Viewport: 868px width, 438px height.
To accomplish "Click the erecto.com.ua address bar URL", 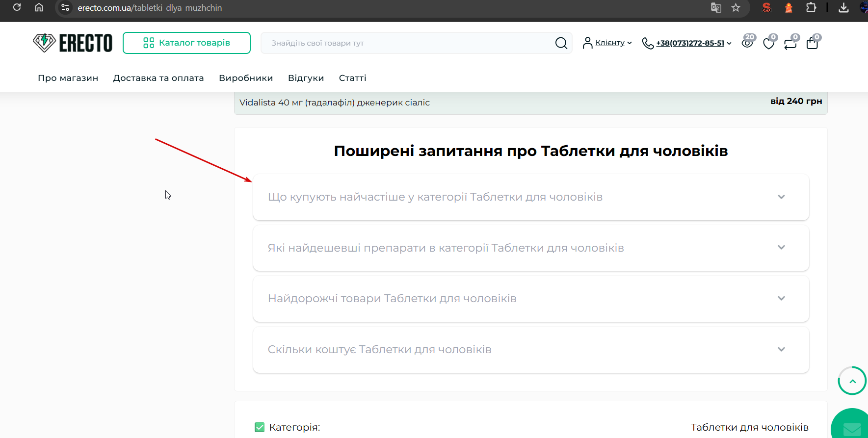I will 150,8.
